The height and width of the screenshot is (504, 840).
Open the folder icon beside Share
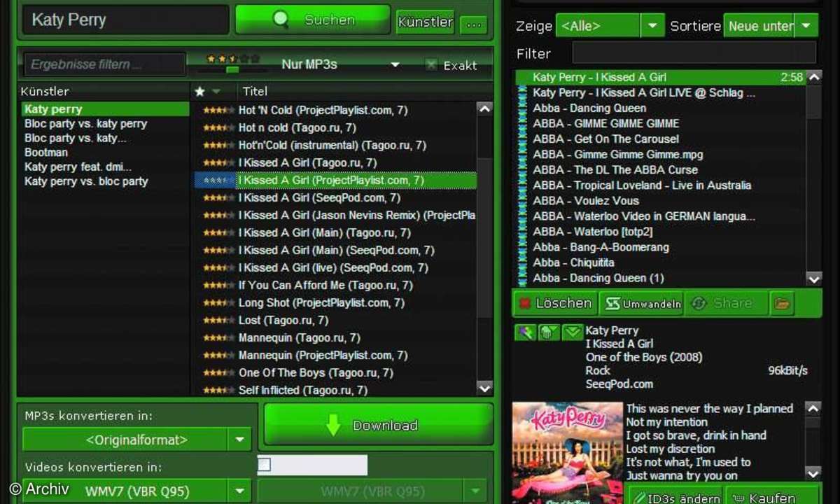[781, 304]
